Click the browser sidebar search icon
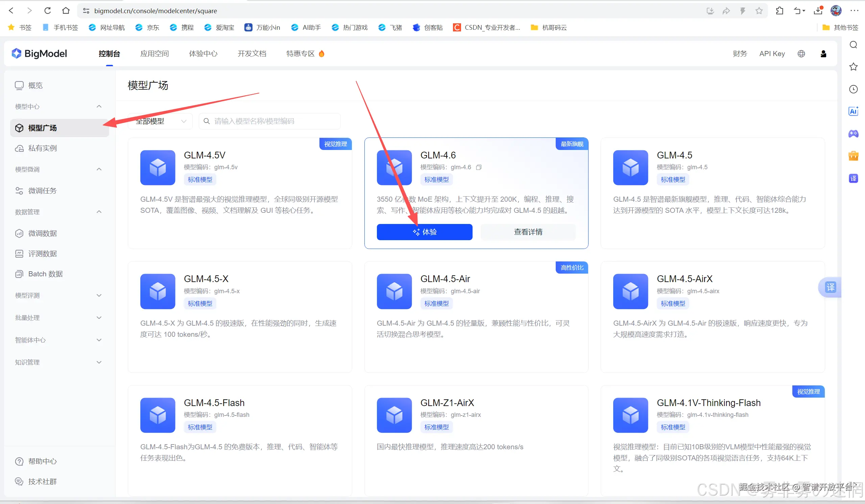The image size is (865, 504). pyautogui.click(x=853, y=45)
